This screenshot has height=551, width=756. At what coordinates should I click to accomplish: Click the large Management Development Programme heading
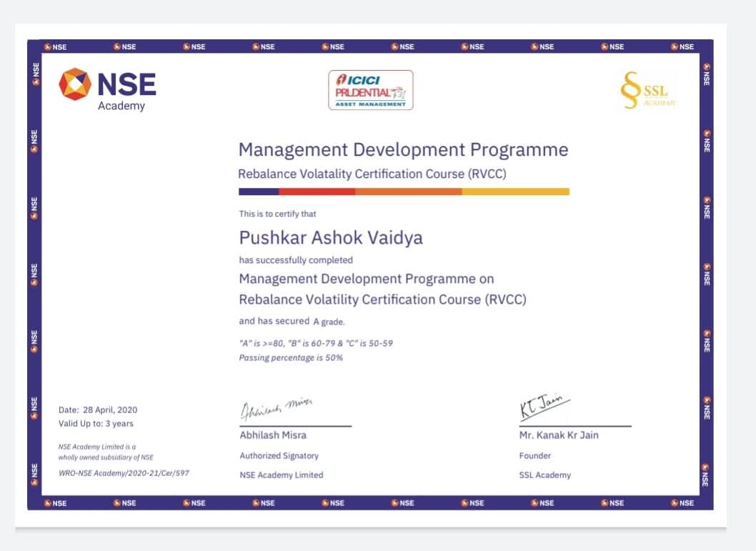[403, 150]
